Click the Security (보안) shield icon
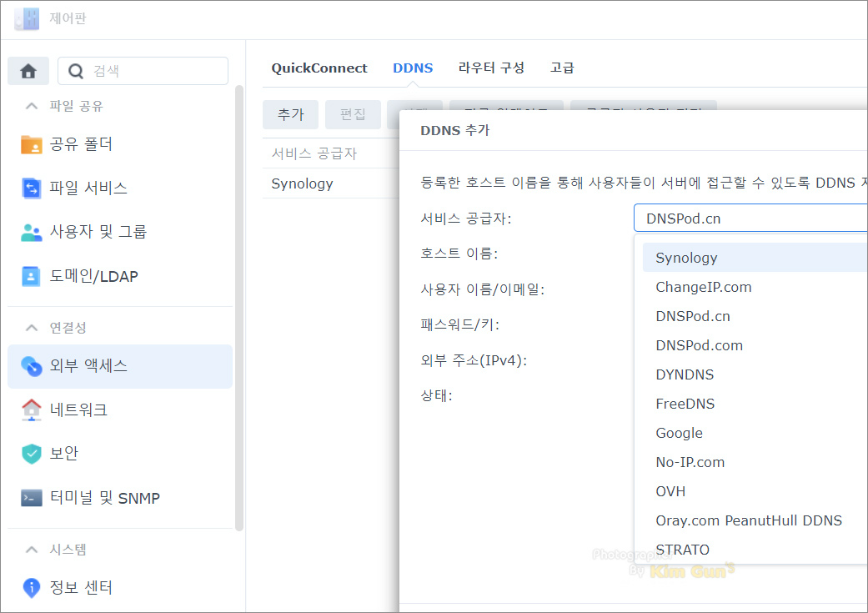This screenshot has height=613, width=868. click(32, 454)
